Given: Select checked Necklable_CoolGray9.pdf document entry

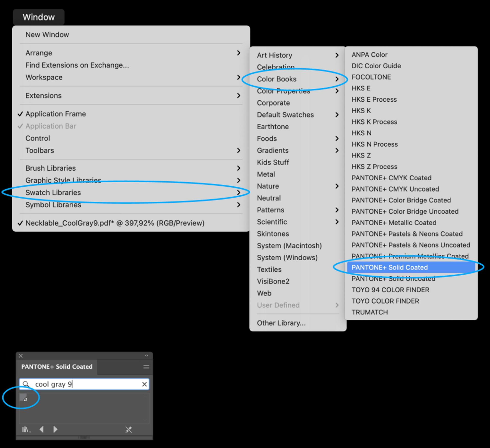Looking at the screenshot, I should pos(115,223).
